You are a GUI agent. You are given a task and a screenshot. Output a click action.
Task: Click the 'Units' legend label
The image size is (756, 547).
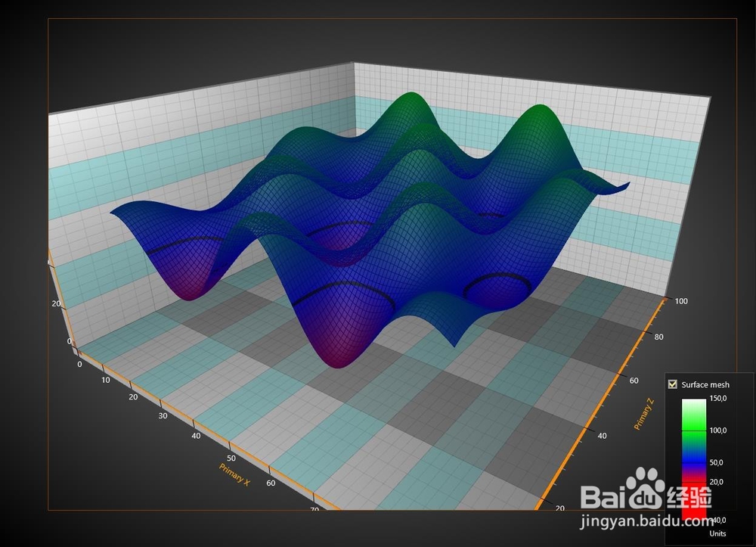point(717,533)
